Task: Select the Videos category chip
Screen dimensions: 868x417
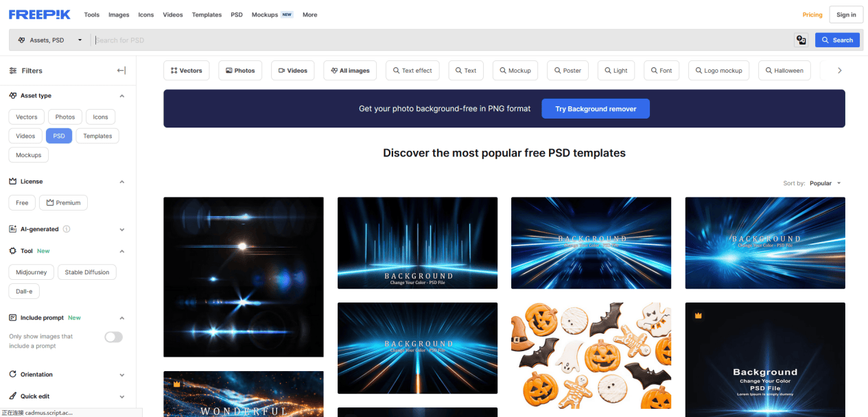Action: pyautogui.click(x=292, y=71)
